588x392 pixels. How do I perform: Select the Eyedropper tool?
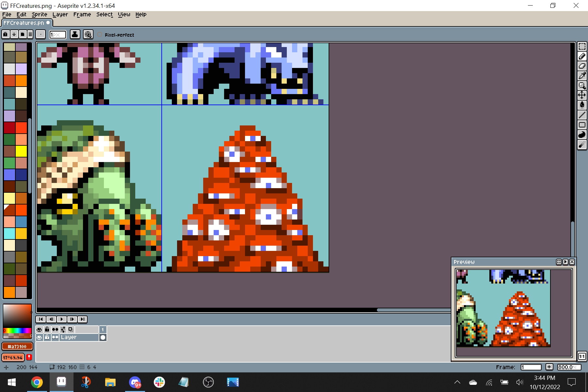[582, 76]
